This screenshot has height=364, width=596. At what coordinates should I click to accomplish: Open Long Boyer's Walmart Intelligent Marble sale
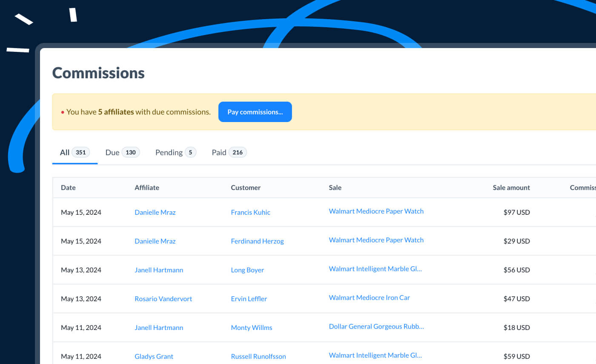tap(375, 269)
